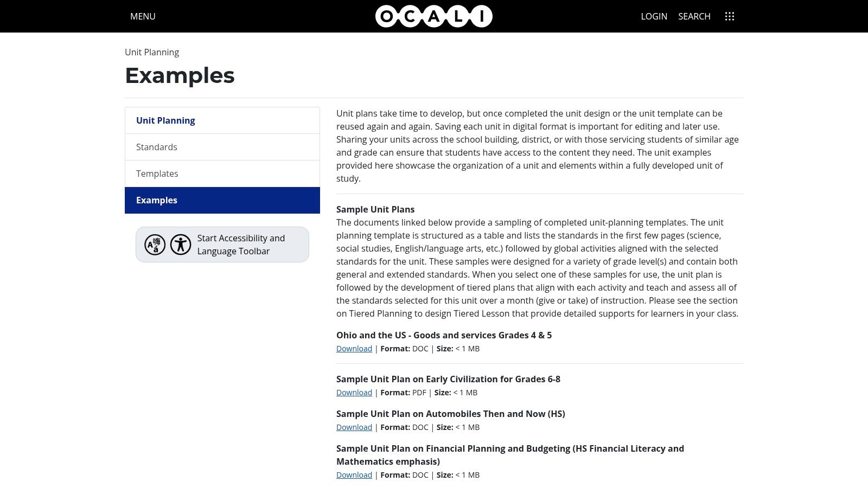Click the Sample Unit Plans heading
This screenshot has width=868, height=488.
click(x=375, y=209)
